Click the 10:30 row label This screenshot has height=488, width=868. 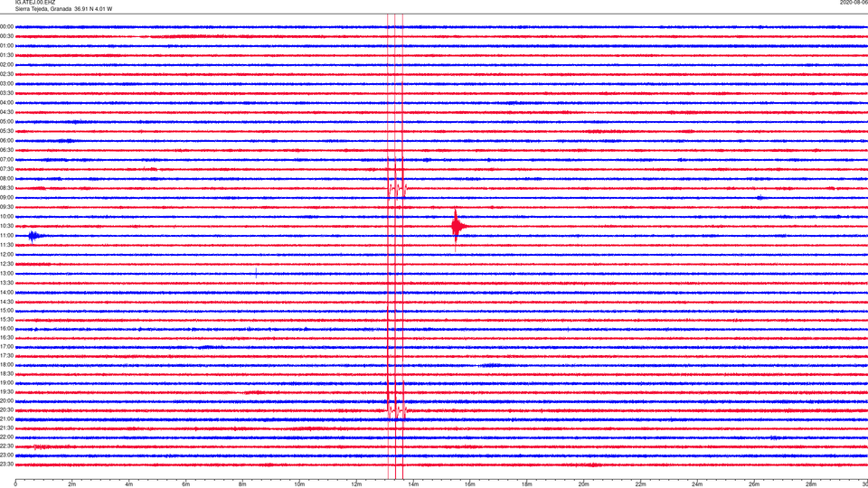[x=6, y=226]
